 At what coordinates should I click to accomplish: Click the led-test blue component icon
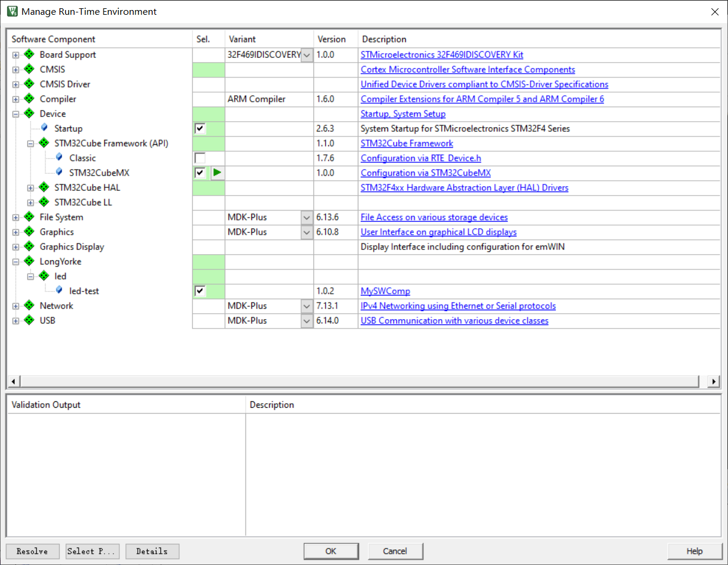point(59,290)
